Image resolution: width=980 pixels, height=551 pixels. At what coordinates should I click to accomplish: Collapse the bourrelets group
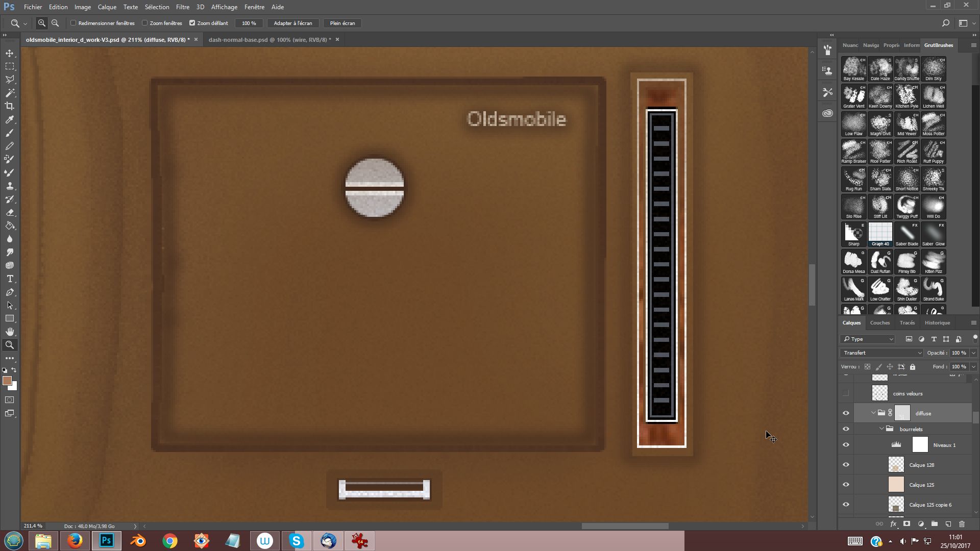(x=881, y=429)
